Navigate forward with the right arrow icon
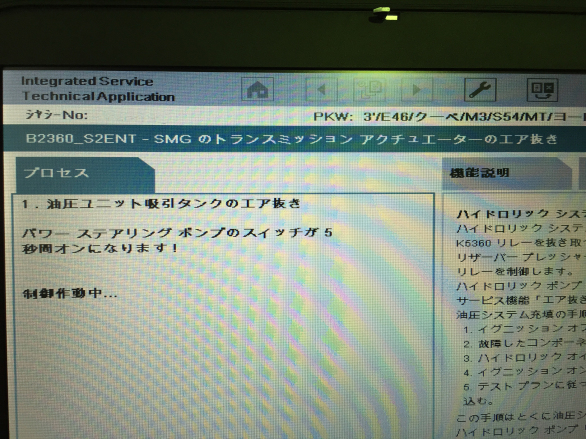Viewport: 586px width, 439px height. point(416,89)
